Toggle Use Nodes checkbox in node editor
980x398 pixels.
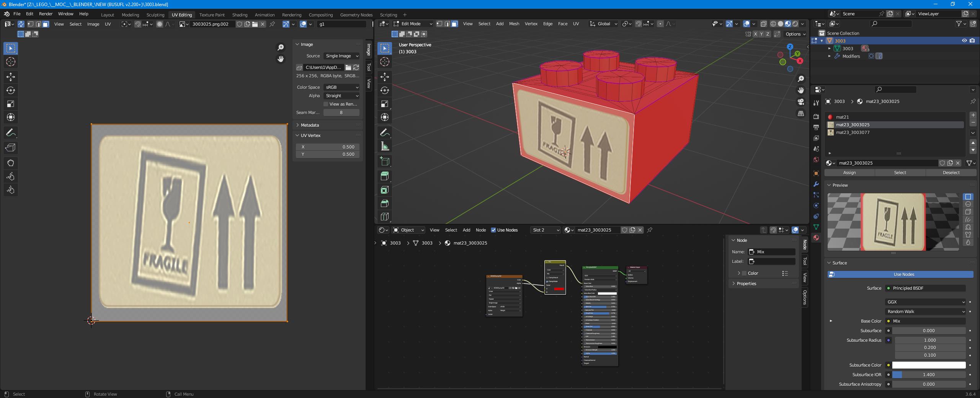point(493,230)
